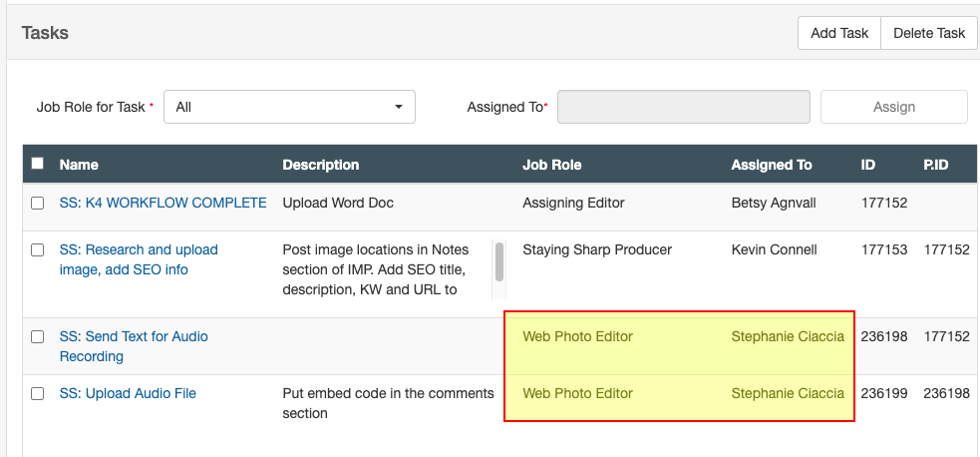Click the Assigned To column header
This screenshot has height=457, width=980.
tap(771, 165)
